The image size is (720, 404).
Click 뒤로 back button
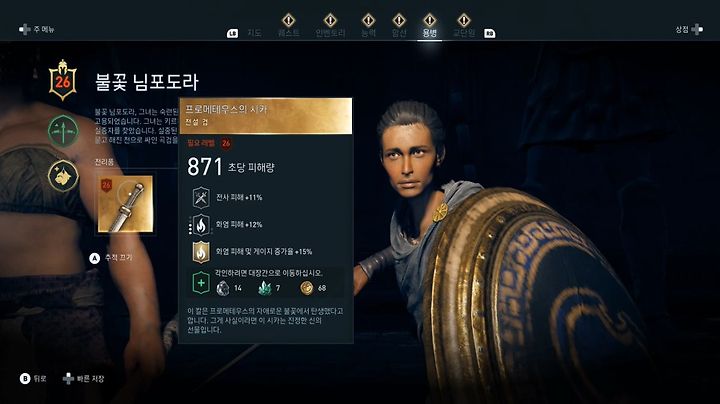click(x=33, y=378)
